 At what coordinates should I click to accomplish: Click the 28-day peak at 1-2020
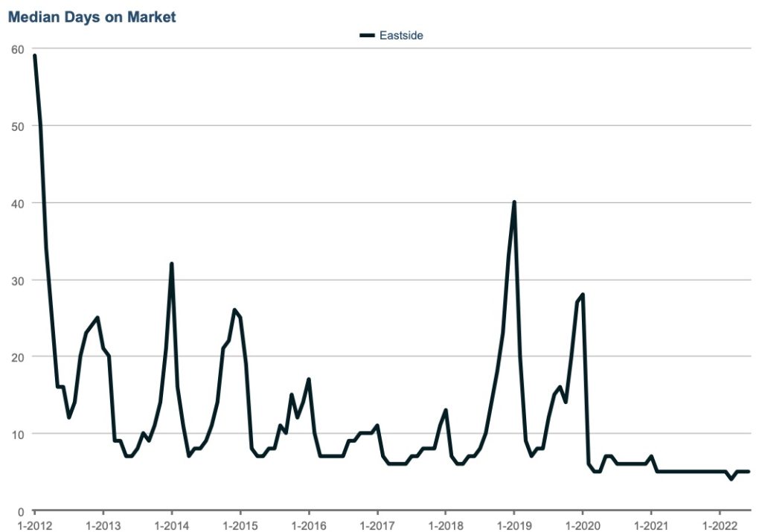tap(582, 295)
